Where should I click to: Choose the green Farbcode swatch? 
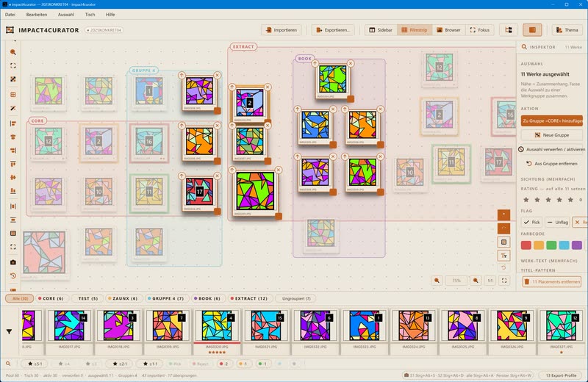551,245
